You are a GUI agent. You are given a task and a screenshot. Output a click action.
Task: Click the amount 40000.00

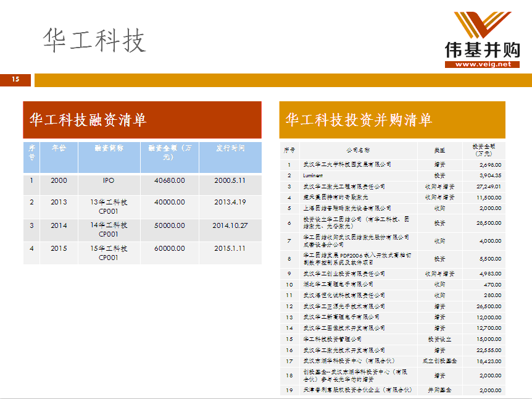pos(170,202)
